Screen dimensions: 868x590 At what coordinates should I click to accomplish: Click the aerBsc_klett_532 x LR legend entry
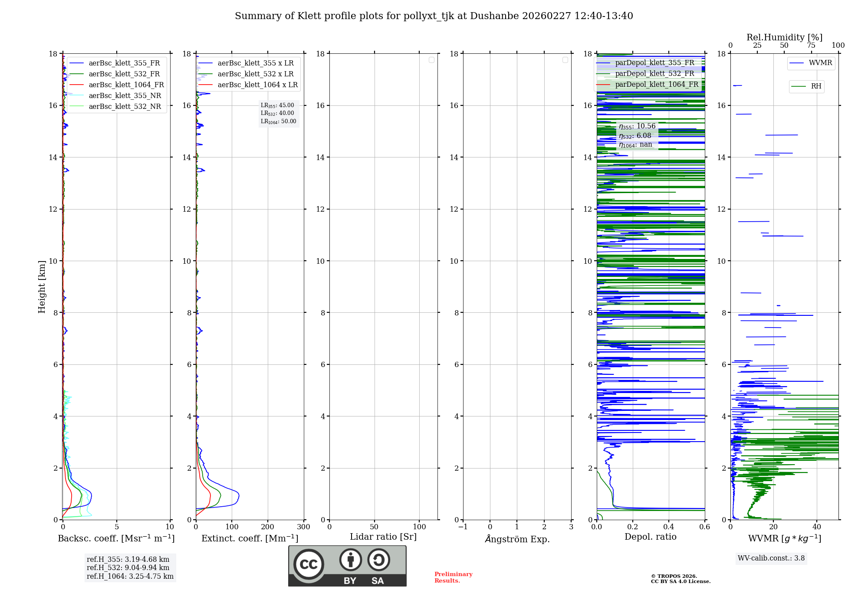coord(255,74)
